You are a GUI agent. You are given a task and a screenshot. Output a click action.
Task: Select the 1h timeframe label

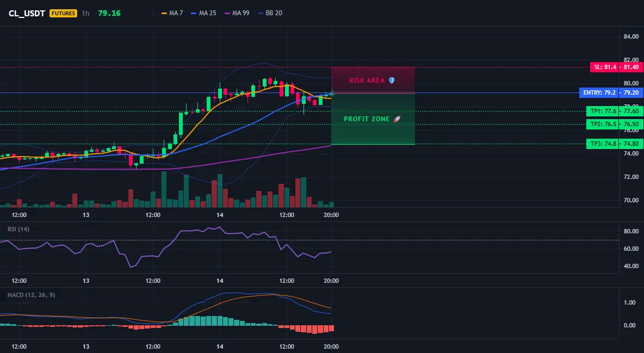(85, 13)
